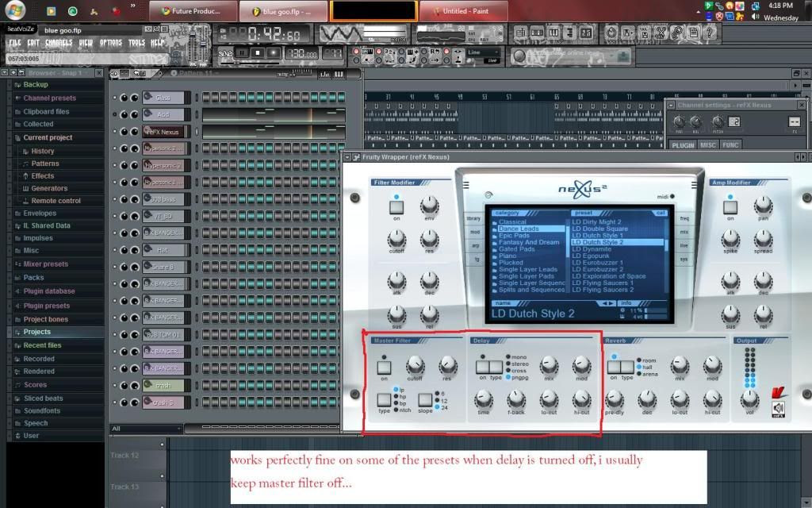Open the browser view icon in top toolbar
Image resolution: width=812 pixels, height=508 pixels.
[569, 33]
